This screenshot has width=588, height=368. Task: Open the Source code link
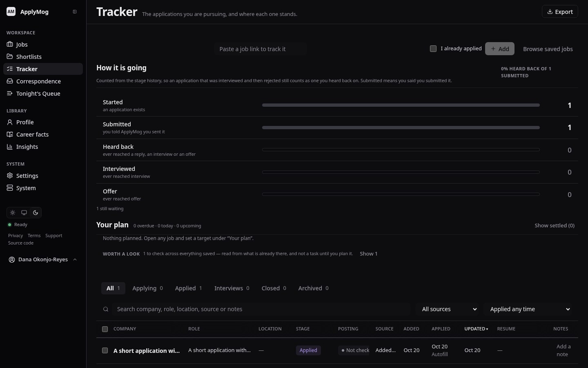(x=21, y=243)
